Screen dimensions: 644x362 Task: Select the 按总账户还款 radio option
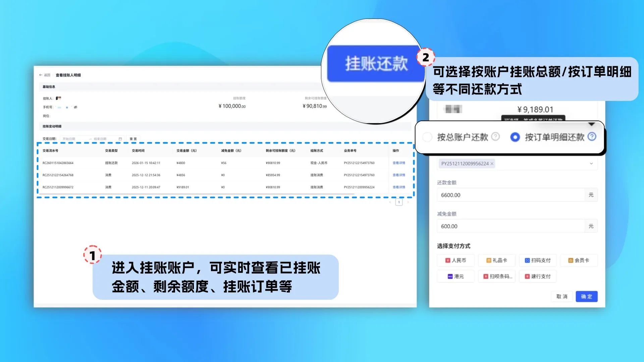[427, 137]
